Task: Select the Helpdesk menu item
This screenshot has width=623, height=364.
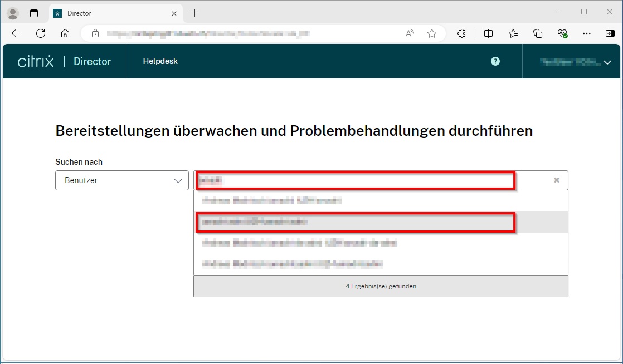Action: [160, 61]
